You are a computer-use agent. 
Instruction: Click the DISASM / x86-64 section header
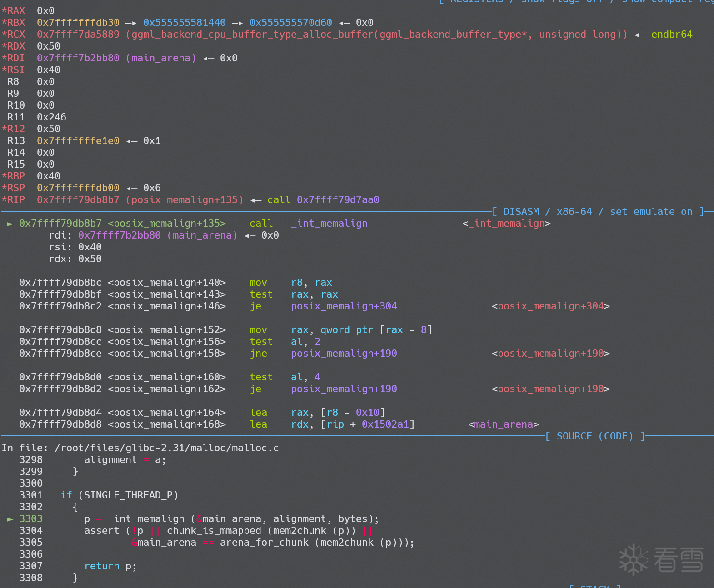coord(598,211)
